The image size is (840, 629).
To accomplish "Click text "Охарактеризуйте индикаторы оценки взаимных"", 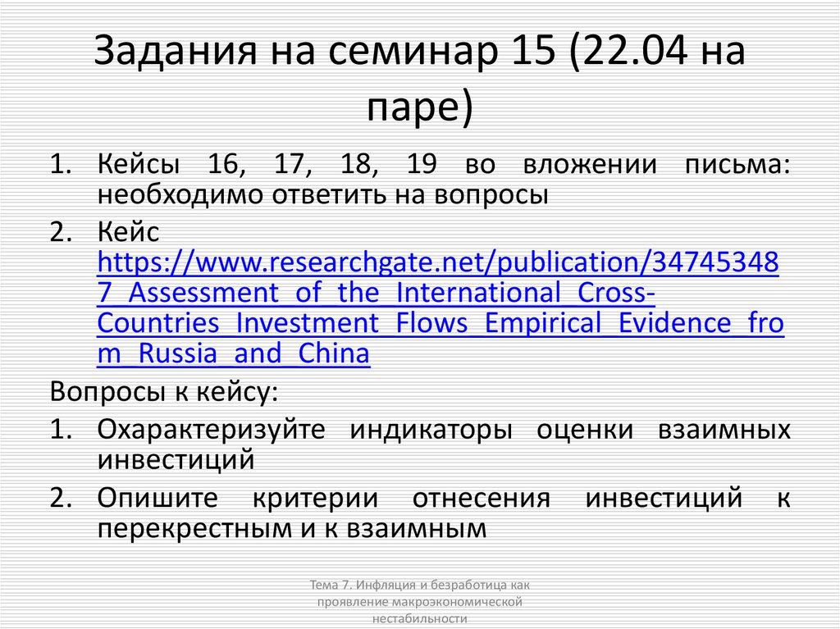I will (x=444, y=430).
